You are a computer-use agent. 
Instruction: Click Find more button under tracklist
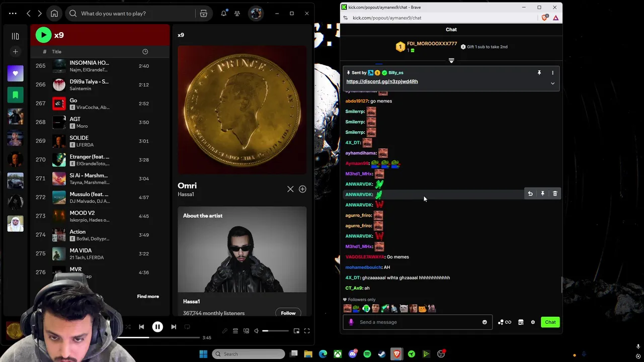coord(148,297)
